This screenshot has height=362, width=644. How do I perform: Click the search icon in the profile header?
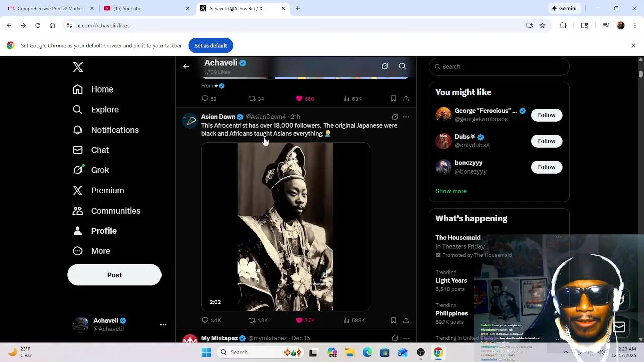(403, 66)
